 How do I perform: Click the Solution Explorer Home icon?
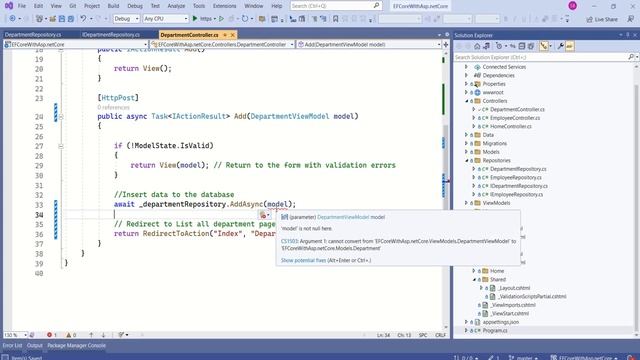(477, 46)
